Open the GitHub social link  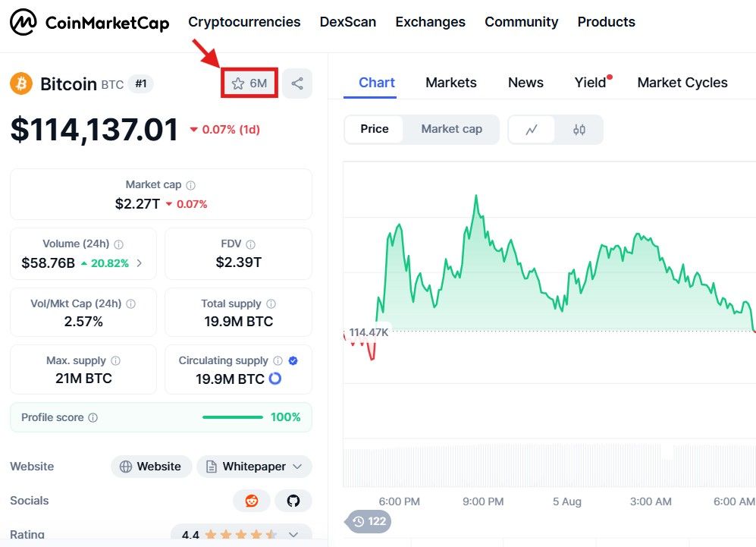click(x=293, y=501)
